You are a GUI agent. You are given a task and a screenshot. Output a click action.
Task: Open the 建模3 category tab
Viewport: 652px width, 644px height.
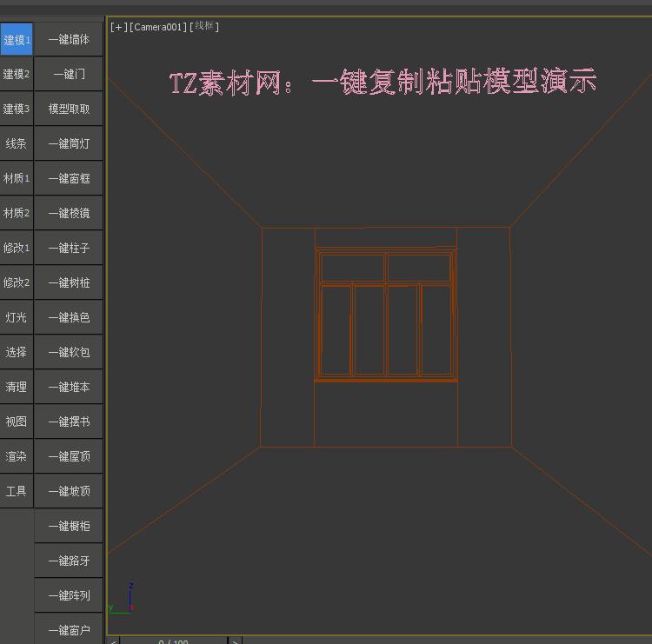click(x=17, y=109)
